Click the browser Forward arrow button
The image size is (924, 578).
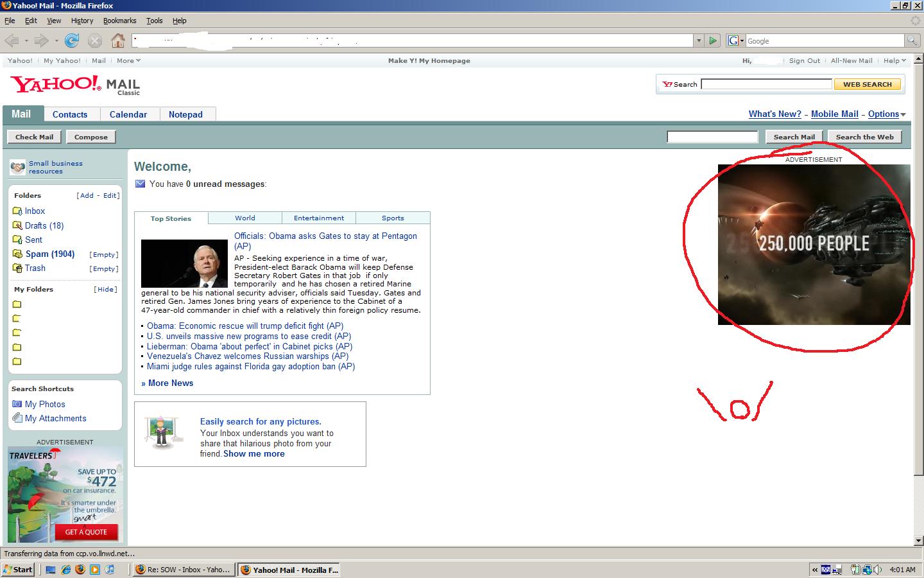[x=42, y=40]
